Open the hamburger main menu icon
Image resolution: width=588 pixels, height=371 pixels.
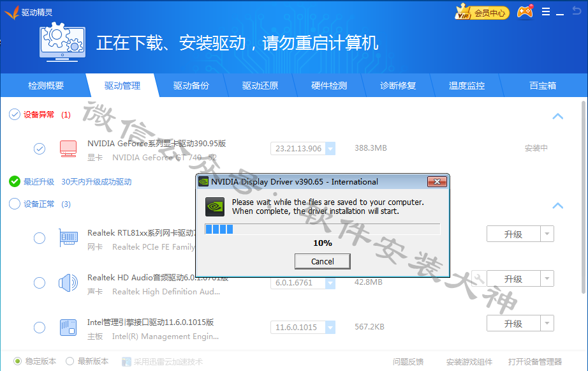coord(546,12)
